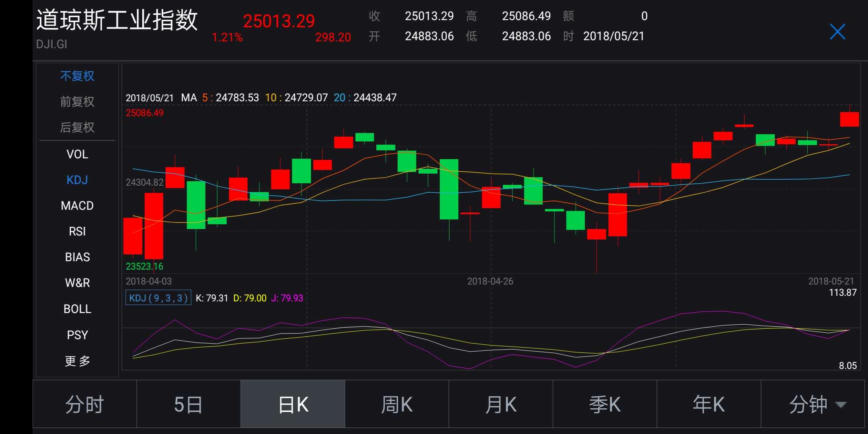Click the MA 5 value 24783.53
This screenshot has height=434, width=868.
click(237, 98)
